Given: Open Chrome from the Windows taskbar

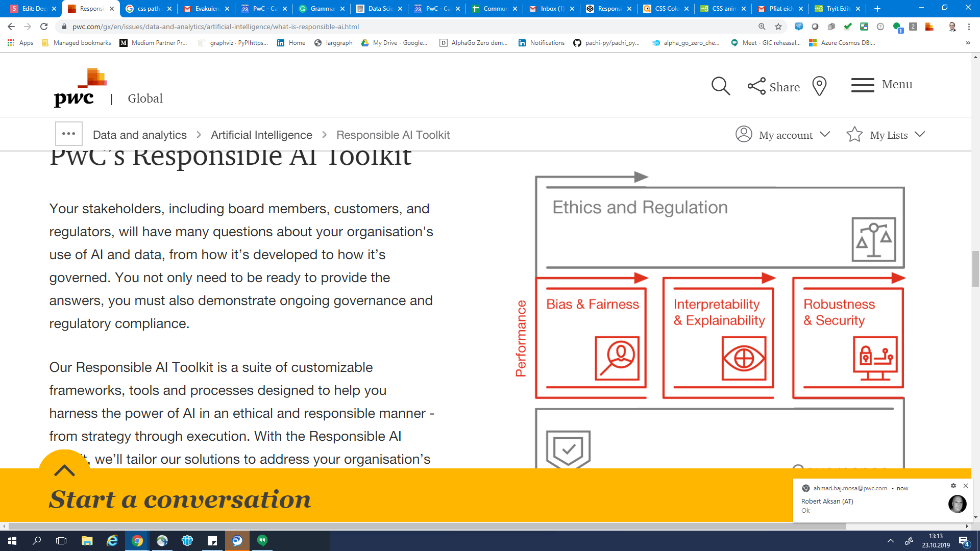Looking at the screenshot, I should coord(137,541).
